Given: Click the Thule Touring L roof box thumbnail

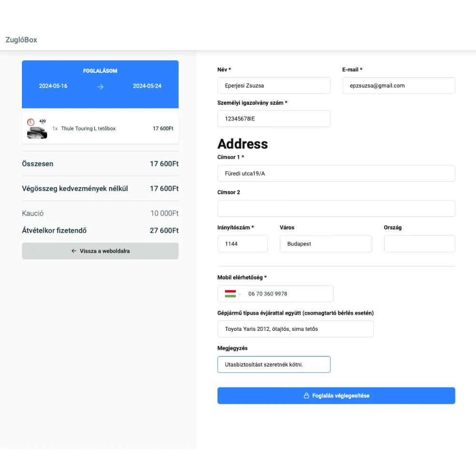Looking at the screenshot, I should tap(37, 129).
